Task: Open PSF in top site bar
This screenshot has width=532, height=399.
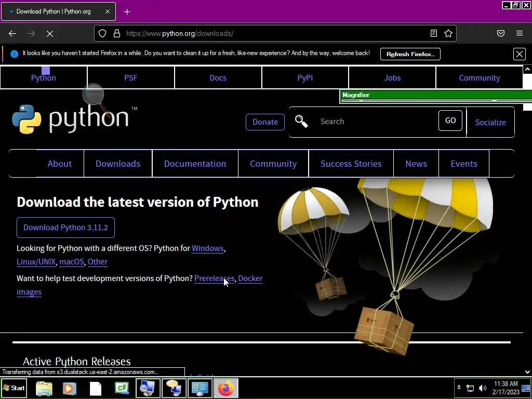Action: (x=130, y=78)
